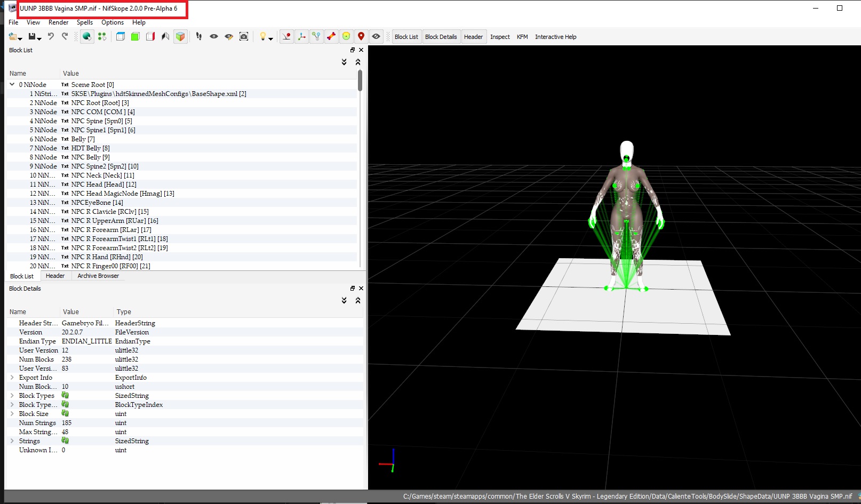Viewport: 861px width, 504px height.
Task: Click the Inspect toolbar button
Action: tap(500, 37)
